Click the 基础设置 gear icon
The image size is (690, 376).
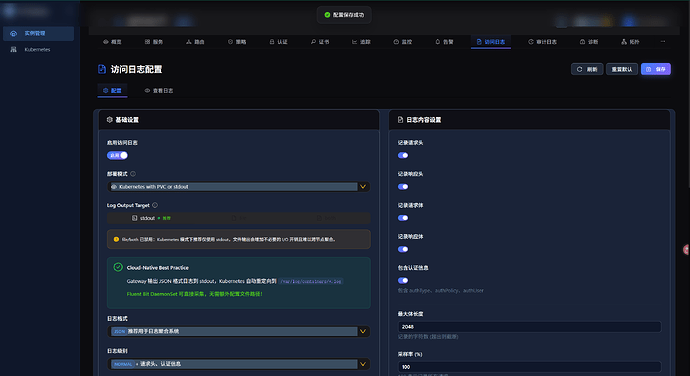110,120
